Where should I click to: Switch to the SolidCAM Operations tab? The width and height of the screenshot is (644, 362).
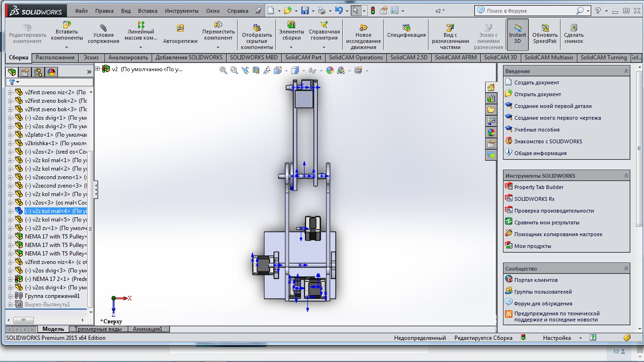(x=356, y=58)
